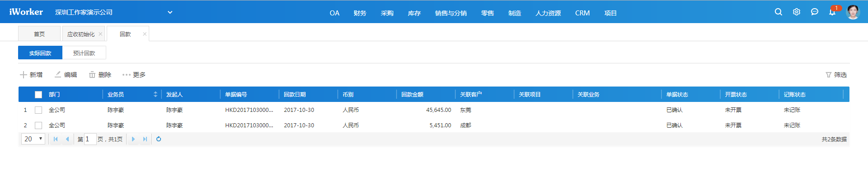Go to previous page icon
The height and width of the screenshot is (188, 868).
tap(67, 139)
